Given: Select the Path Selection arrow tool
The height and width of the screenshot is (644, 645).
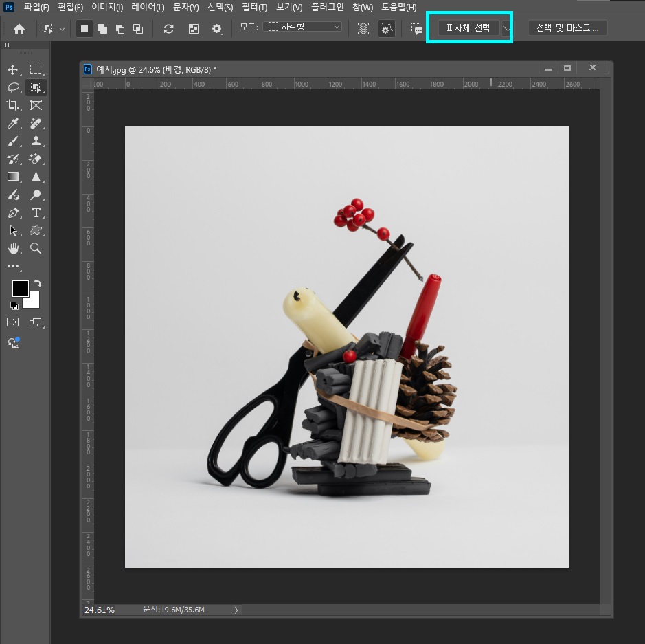Looking at the screenshot, I should (13, 230).
